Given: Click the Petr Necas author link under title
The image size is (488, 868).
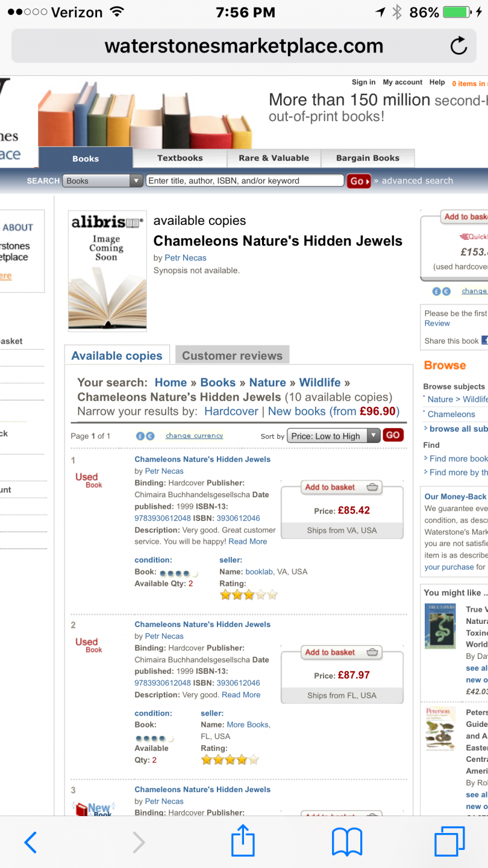Looking at the screenshot, I should (186, 258).
